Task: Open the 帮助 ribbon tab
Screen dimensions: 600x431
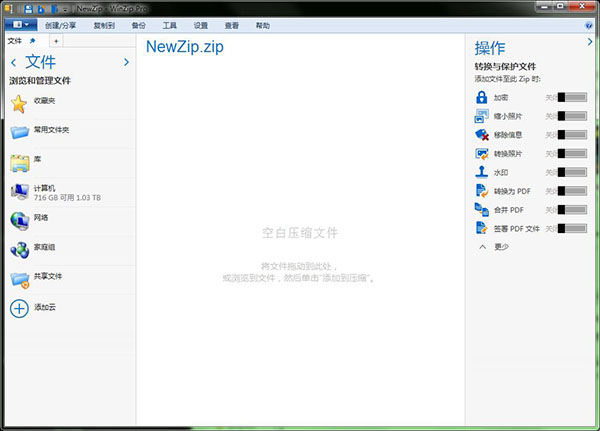Action: click(262, 25)
